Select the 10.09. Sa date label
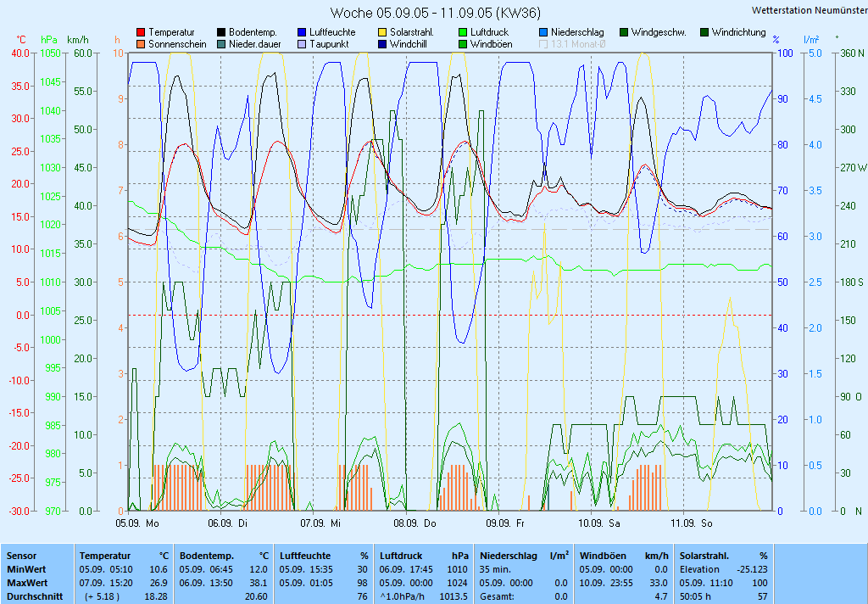This screenshot has width=868, height=604. pos(599,523)
